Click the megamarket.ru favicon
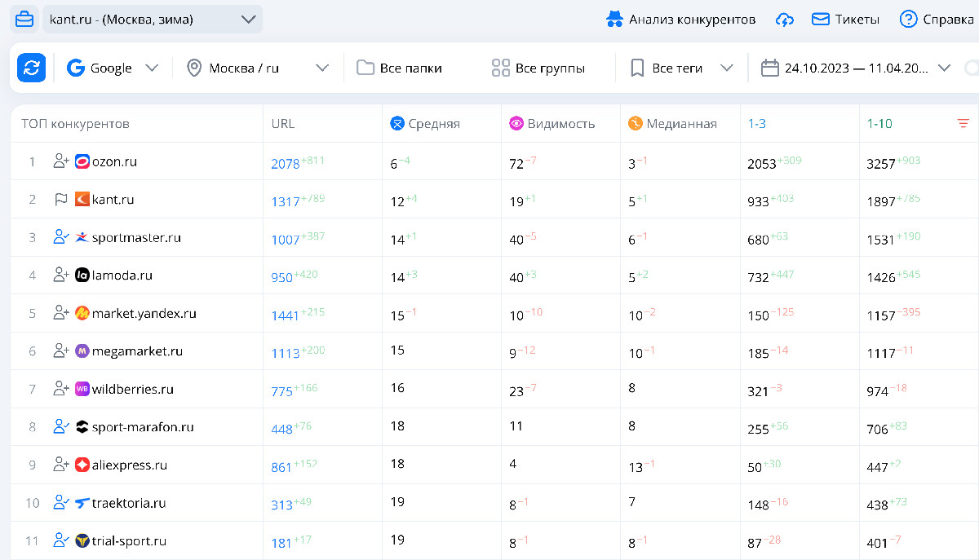The image size is (979, 560). [x=82, y=351]
